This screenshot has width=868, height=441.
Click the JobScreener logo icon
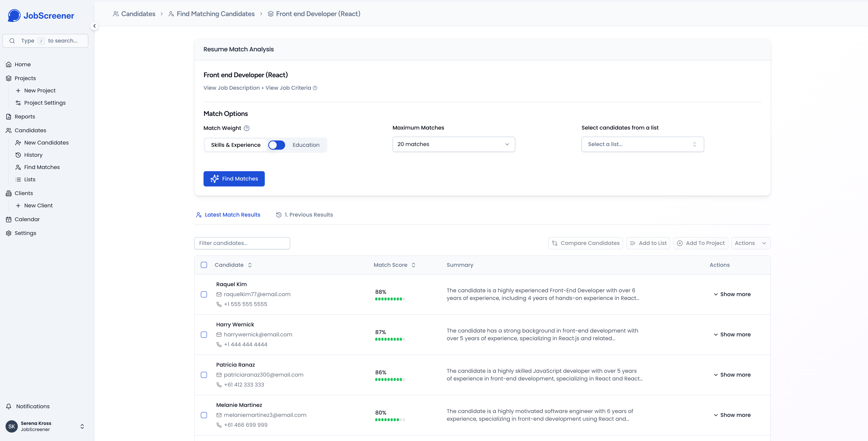pos(14,16)
